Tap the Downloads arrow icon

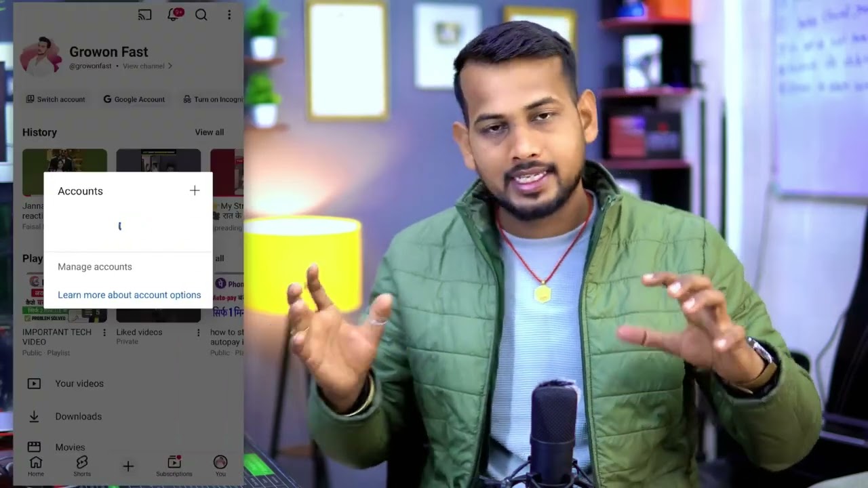(34, 416)
